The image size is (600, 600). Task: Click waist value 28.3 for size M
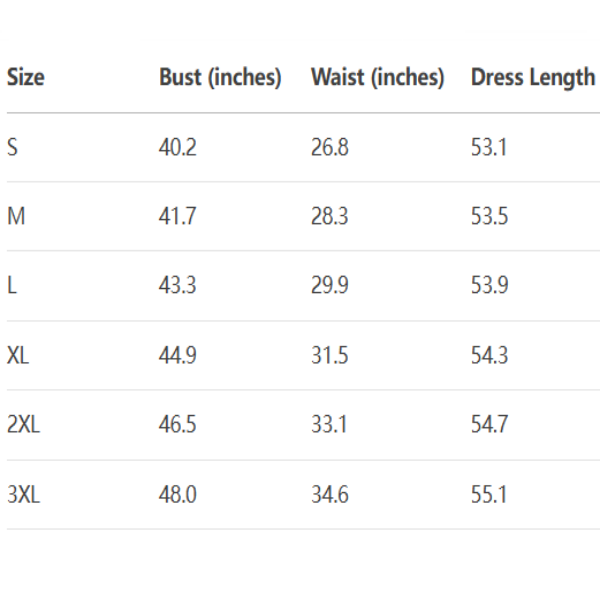(329, 217)
